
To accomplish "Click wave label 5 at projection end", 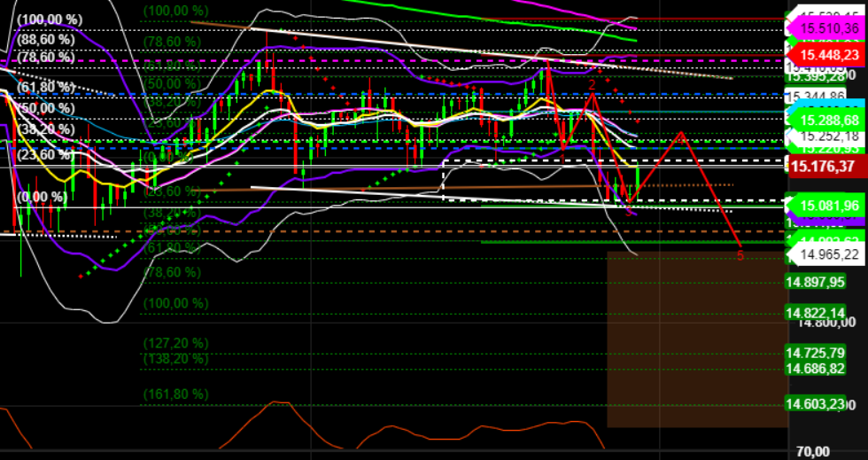I will click(x=740, y=256).
